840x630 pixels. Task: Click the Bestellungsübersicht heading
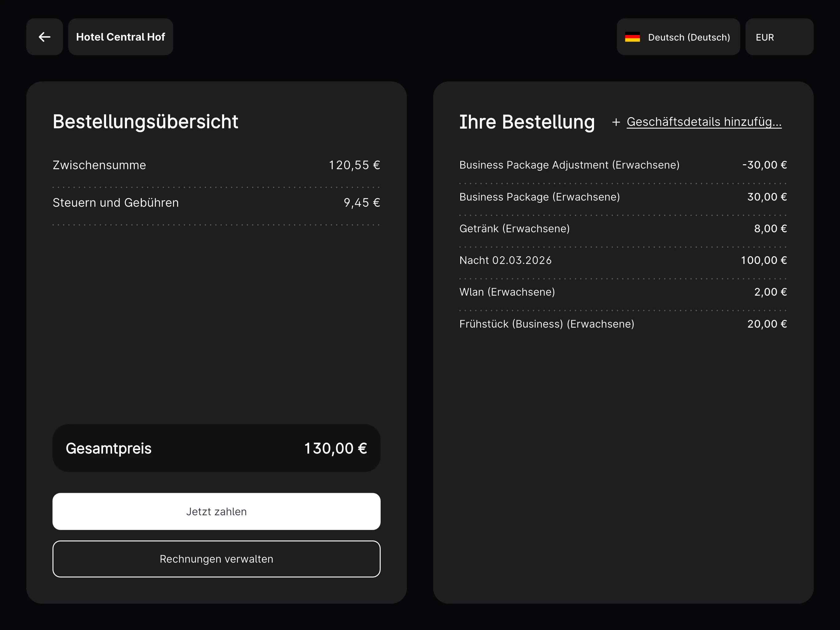[145, 122]
